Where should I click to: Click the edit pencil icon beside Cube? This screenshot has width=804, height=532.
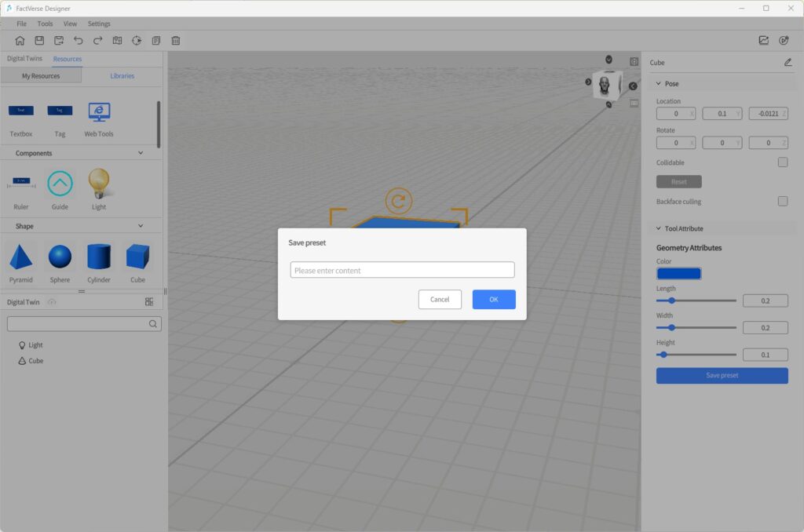788,63
